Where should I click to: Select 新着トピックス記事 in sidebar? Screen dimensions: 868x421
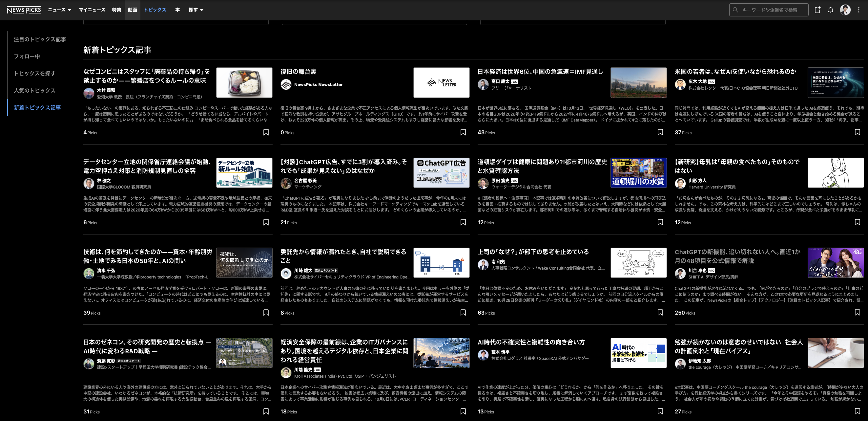(x=37, y=108)
